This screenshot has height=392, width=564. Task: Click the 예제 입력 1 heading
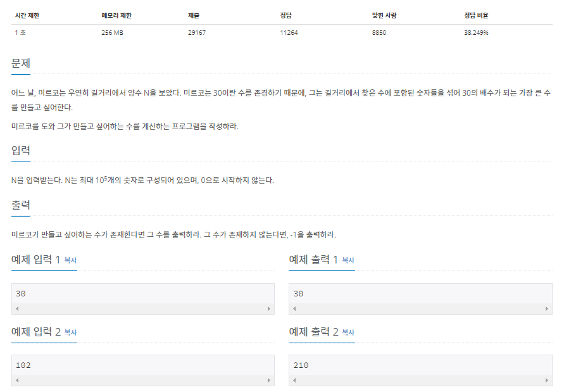[x=35, y=260]
